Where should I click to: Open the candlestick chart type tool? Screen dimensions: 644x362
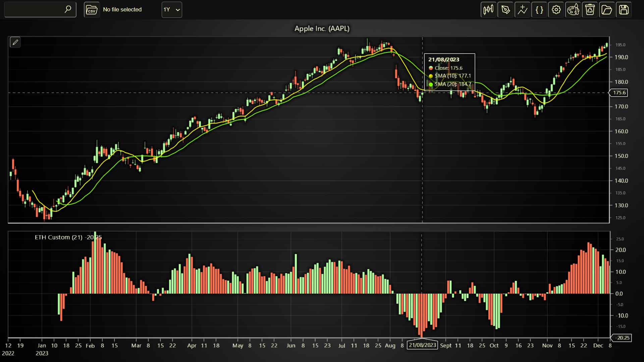coord(488,10)
